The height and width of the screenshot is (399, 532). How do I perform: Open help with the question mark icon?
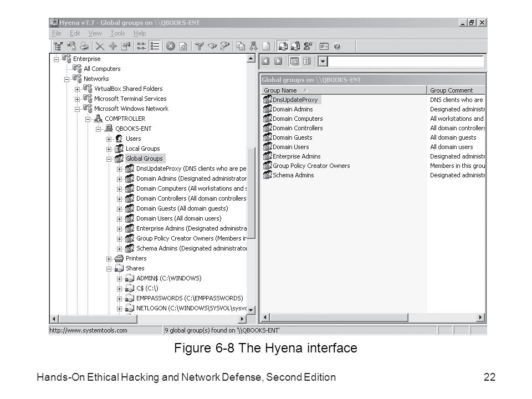coord(336,46)
